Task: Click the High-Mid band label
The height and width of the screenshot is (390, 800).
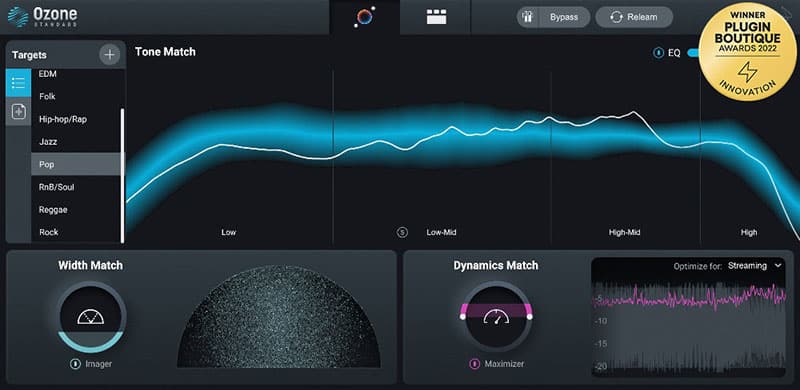Action: point(624,232)
